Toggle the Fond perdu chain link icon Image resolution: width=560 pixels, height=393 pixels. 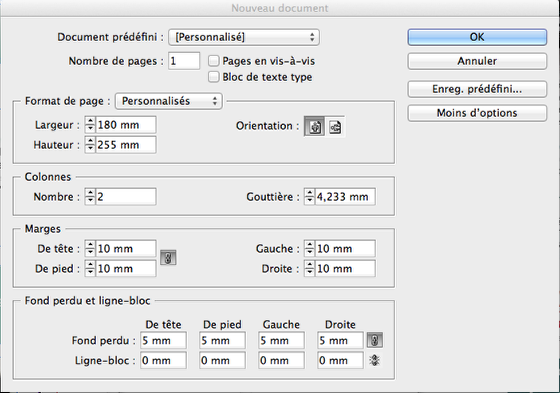pyautogui.click(x=375, y=340)
